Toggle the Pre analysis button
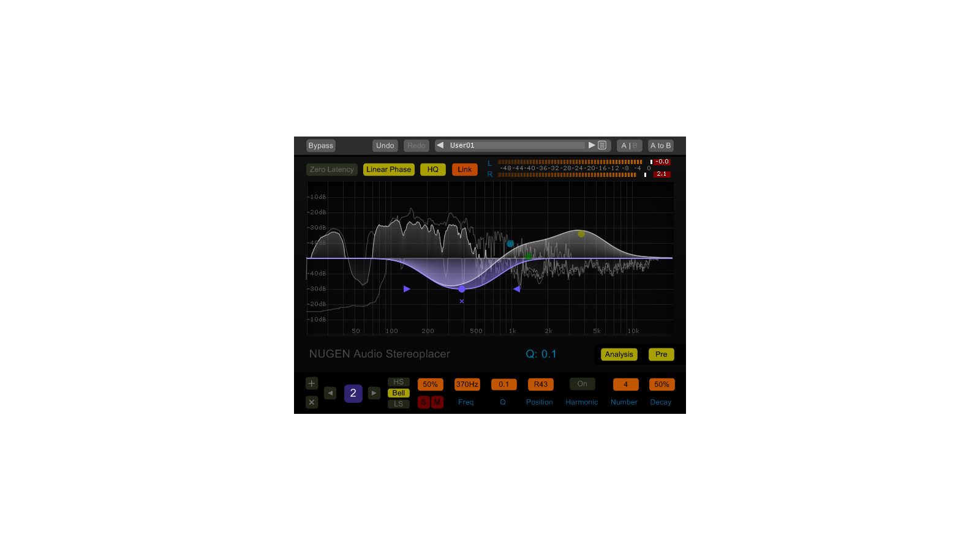 [x=661, y=354]
